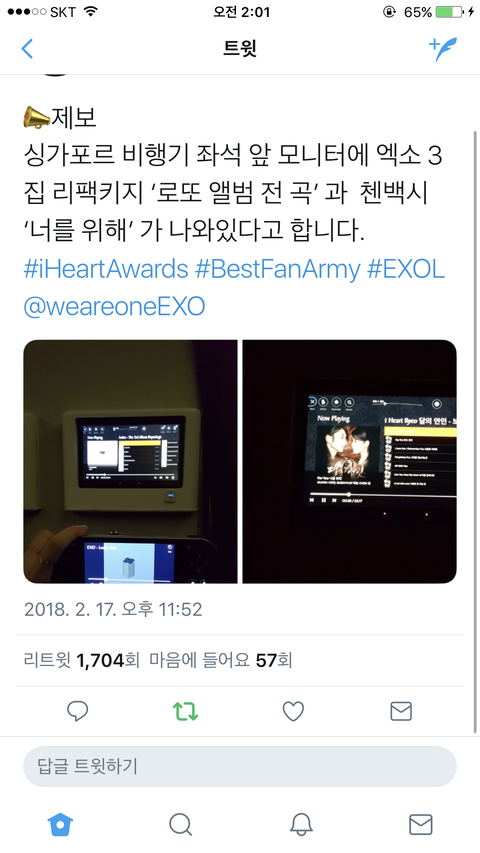
Task: Open the @weareoneEXO mention
Action: [x=114, y=307]
